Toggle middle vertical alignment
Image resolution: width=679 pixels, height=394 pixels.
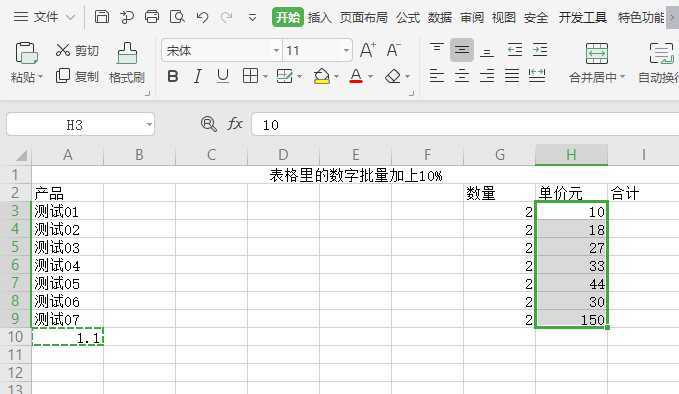[x=462, y=50]
